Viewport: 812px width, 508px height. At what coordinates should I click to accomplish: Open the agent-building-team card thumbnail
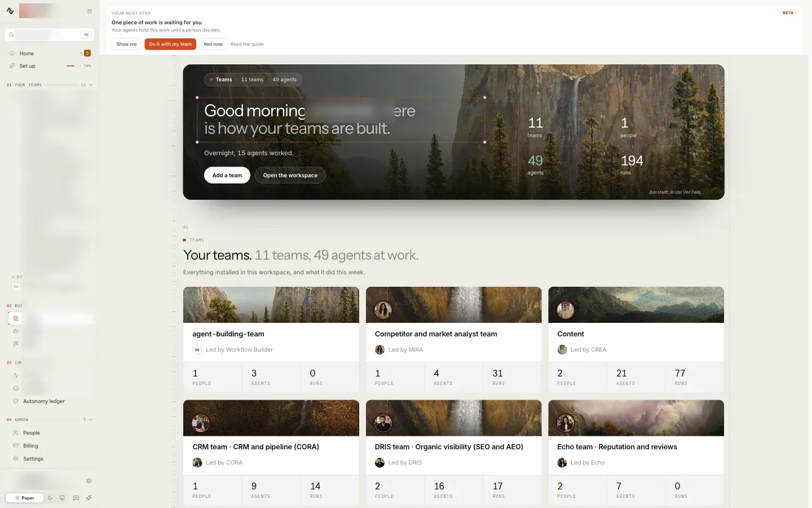pos(271,305)
